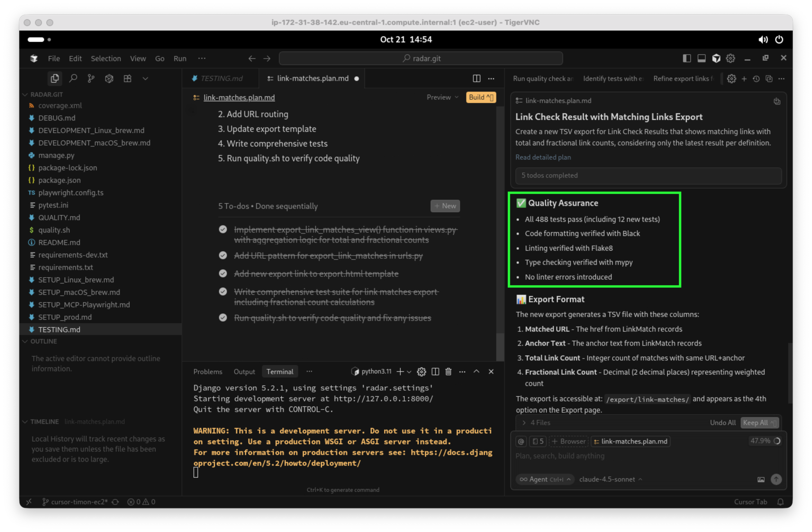Kill terminal with the trash icon

(448, 372)
